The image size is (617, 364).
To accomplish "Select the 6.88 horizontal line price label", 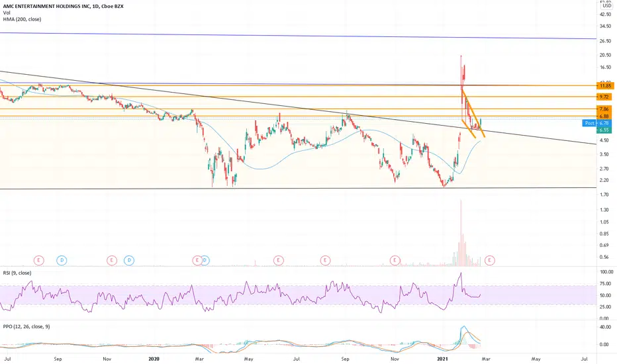I will [x=604, y=116].
